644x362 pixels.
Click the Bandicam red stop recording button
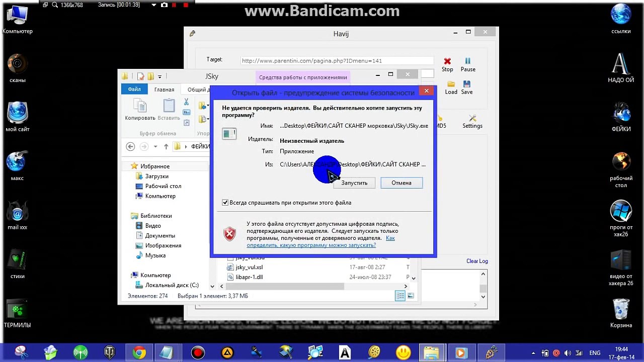[x=186, y=5]
